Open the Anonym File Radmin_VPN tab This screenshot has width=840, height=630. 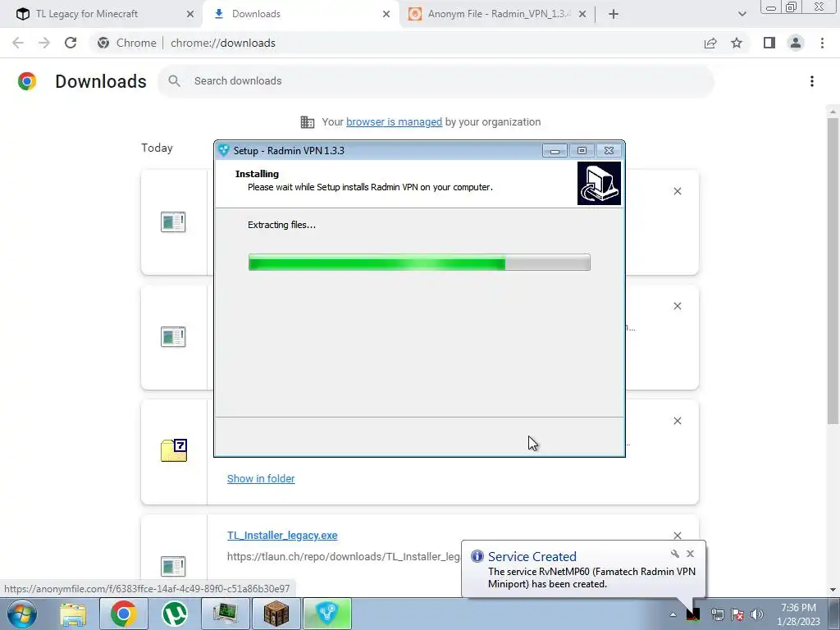pos(498,14)
